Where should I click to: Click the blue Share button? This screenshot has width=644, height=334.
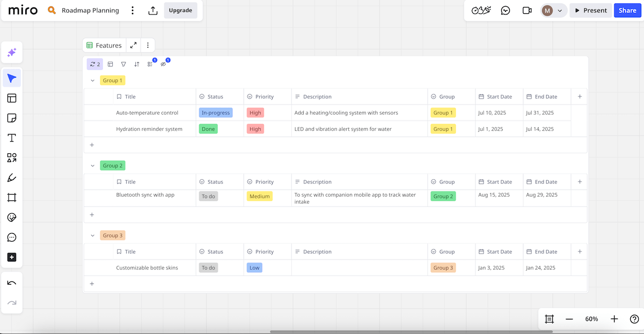click(x=627, y=10)
